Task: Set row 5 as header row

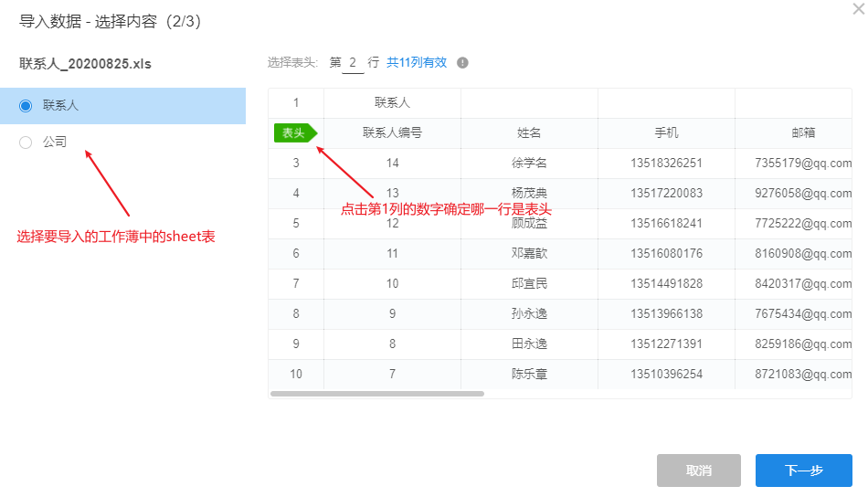Action: pyautogui.click(x=296, y=224)
